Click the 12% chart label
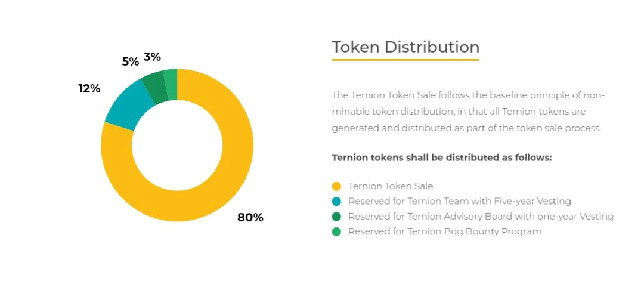Image resolution: width=644 pixels, height=284 pixels. coord(89,88)
